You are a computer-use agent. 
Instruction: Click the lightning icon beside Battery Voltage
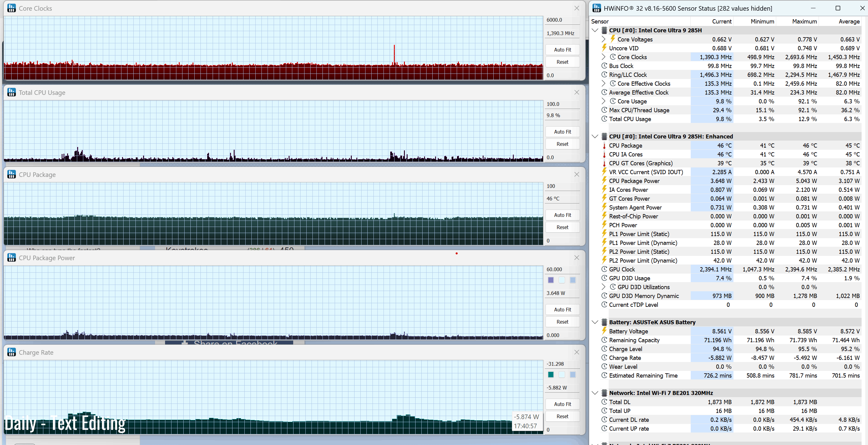coord(604,331)
